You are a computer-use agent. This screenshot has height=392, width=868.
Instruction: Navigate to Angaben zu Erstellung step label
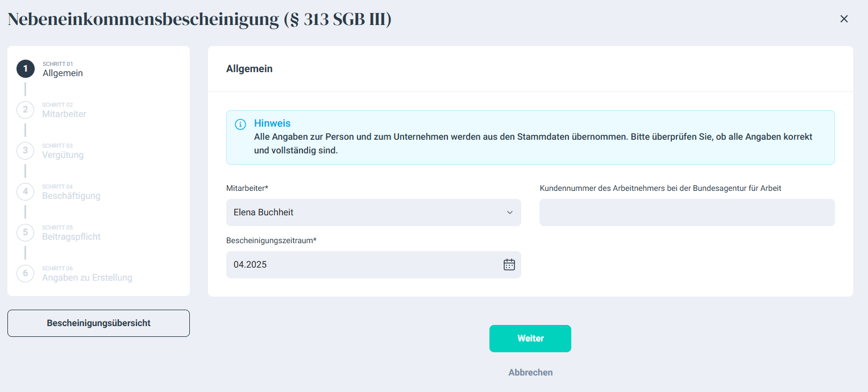coord(87,278)
